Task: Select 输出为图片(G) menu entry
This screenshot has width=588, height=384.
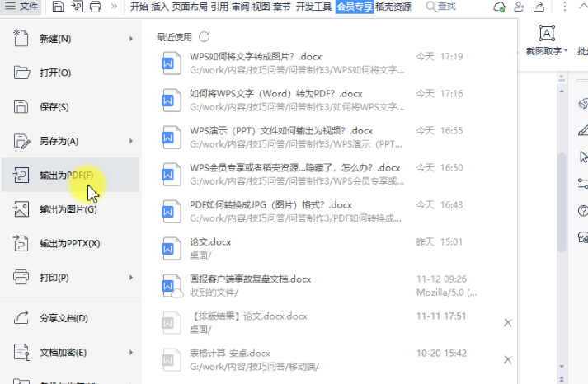Action: tap(68, 209)
